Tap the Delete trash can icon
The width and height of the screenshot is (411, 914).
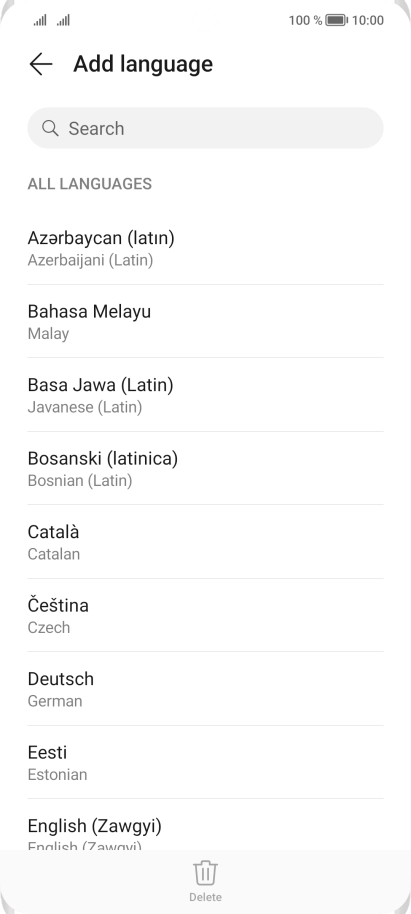pyautogui.click(x=205, y=873)
